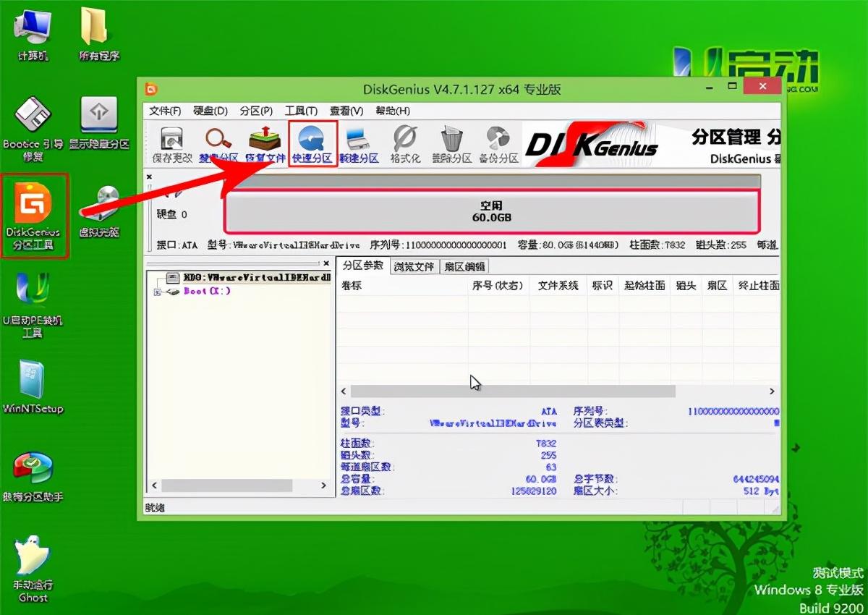The image size is (868, 615).
Task: Click the File System (文件系统) column header
Action: click(558, 285)
